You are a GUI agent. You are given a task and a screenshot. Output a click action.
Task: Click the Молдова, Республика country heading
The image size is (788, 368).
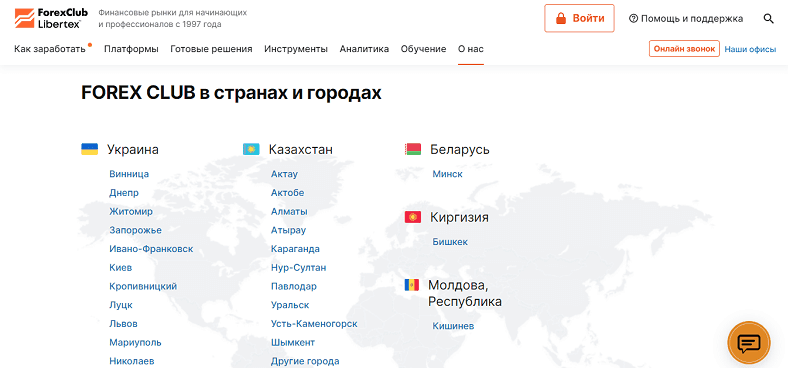(465, 294)
